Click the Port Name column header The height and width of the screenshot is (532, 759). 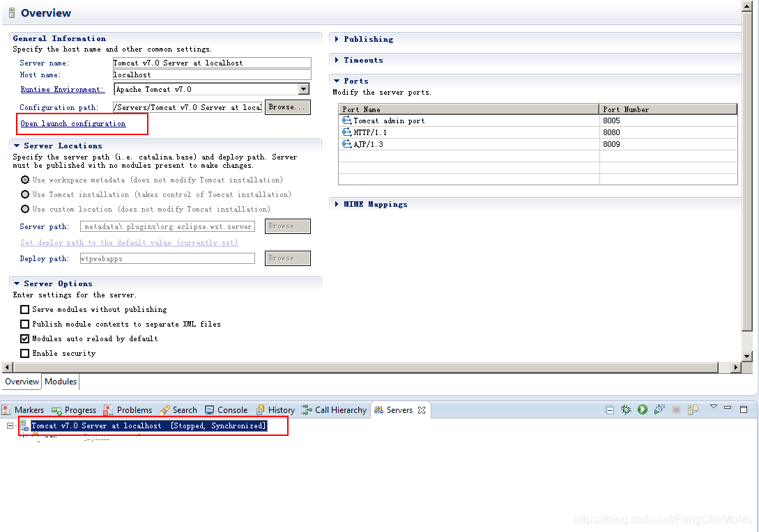468,109
